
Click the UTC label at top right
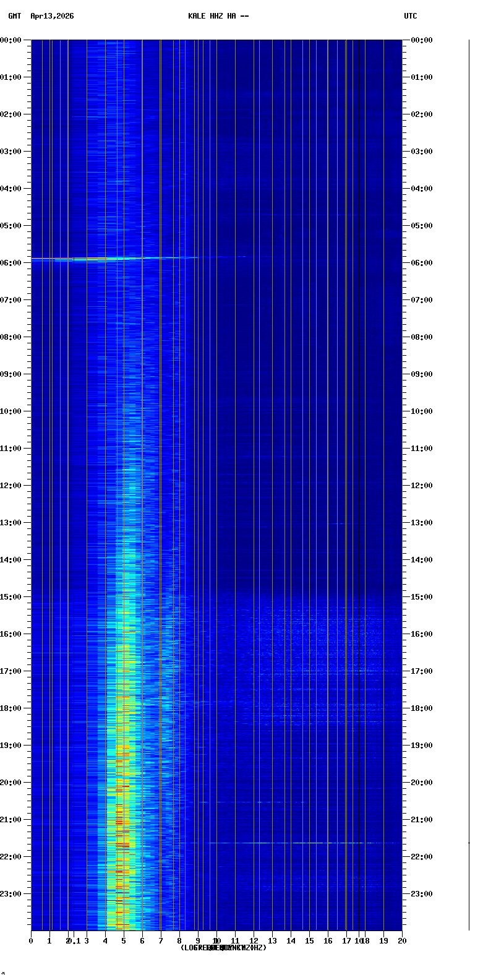click(411, 16)
